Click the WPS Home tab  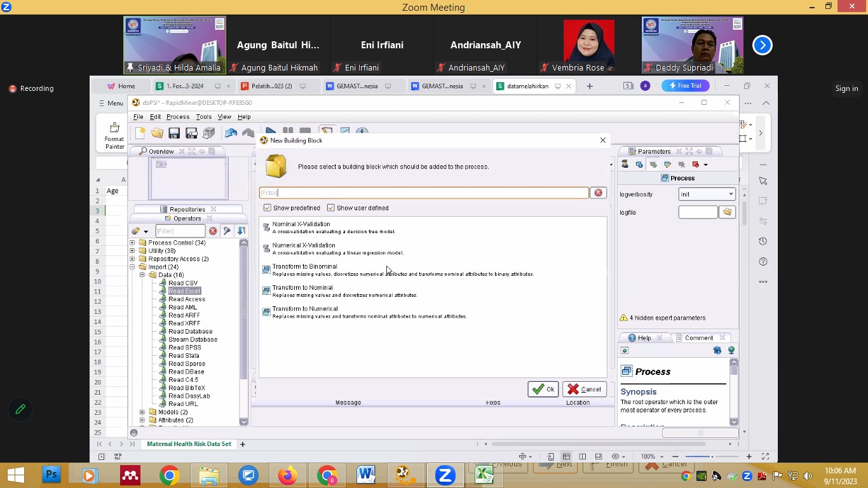tap(121, 86)
